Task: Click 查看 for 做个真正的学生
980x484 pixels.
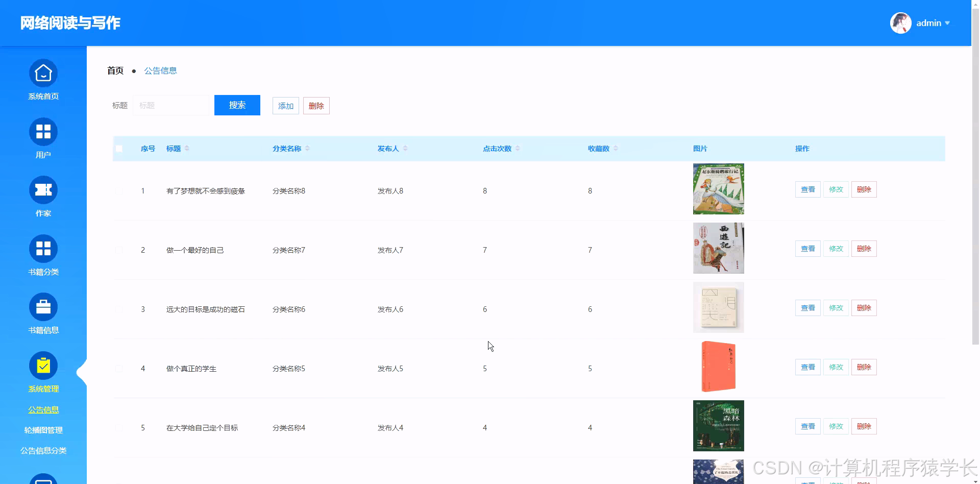Action: pos(808,367)
